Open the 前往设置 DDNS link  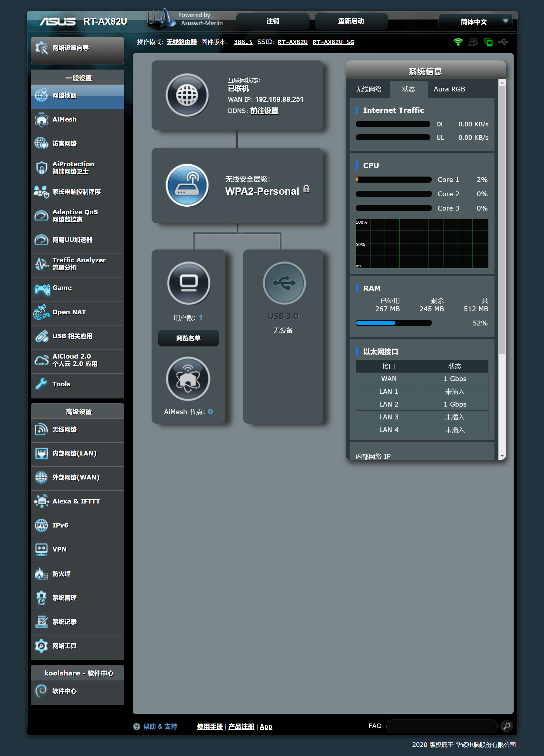click(264, 111)
